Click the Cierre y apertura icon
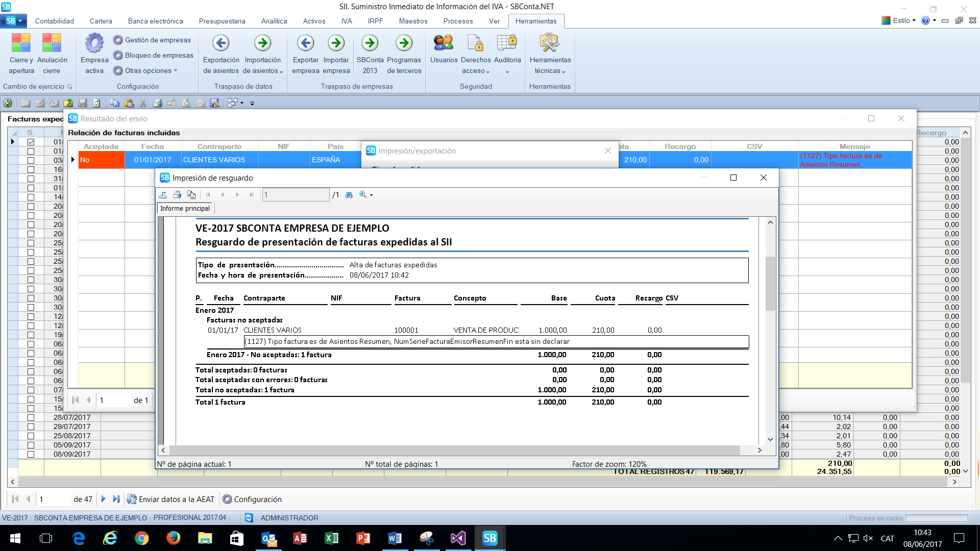Viewport: 980px width, 551px height. (x=21, y=43)
